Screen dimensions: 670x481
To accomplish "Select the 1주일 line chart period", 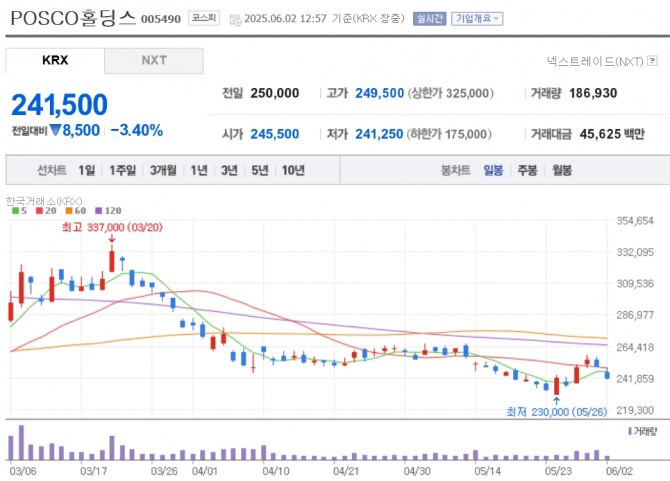I will (123, 170).
